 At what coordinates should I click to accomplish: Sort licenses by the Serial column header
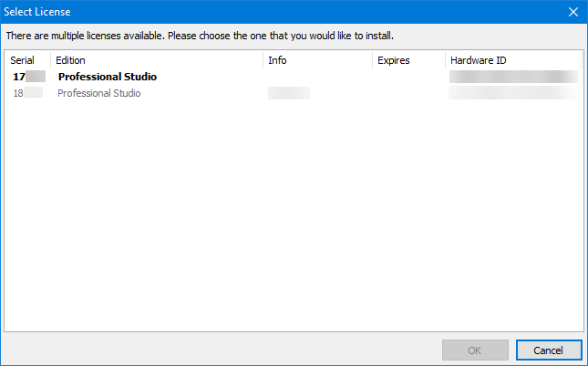click(x=22, y=60)
